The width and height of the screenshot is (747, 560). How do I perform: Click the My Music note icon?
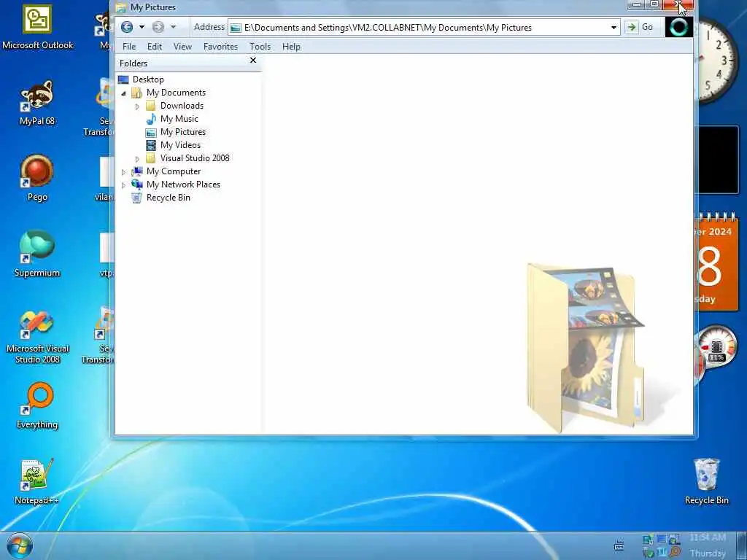coord(151,119)
